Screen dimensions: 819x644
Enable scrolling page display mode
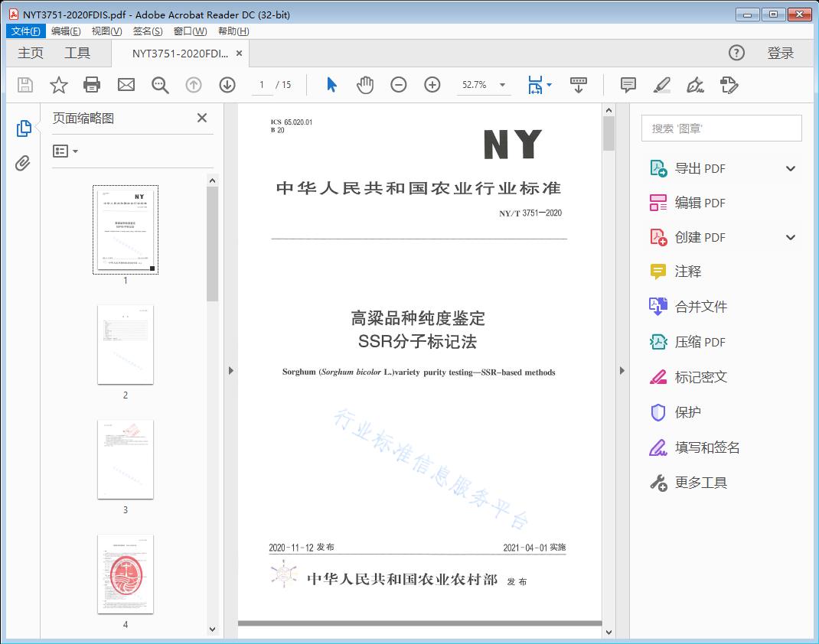[x=578, y=85]
